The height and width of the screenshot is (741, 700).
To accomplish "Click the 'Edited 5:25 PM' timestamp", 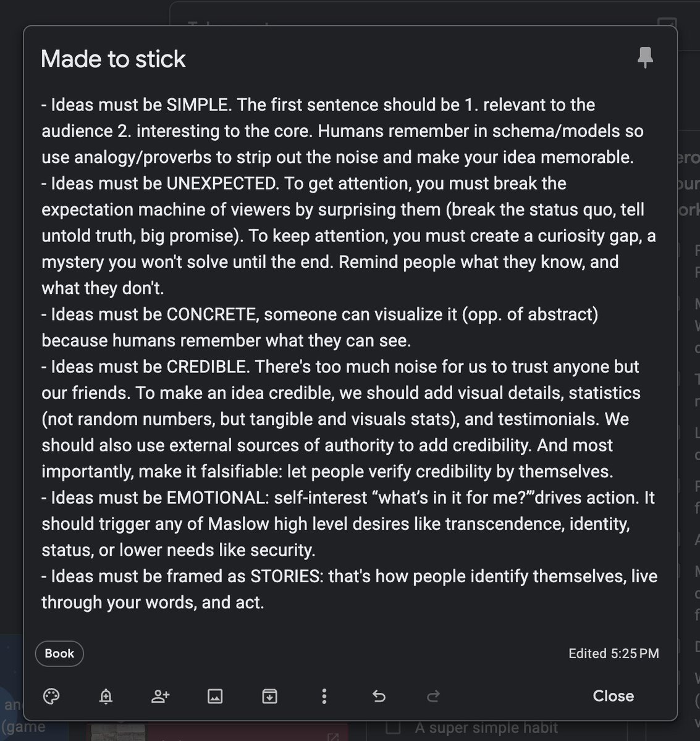I will pyautogui.click(x=614, y=653).
